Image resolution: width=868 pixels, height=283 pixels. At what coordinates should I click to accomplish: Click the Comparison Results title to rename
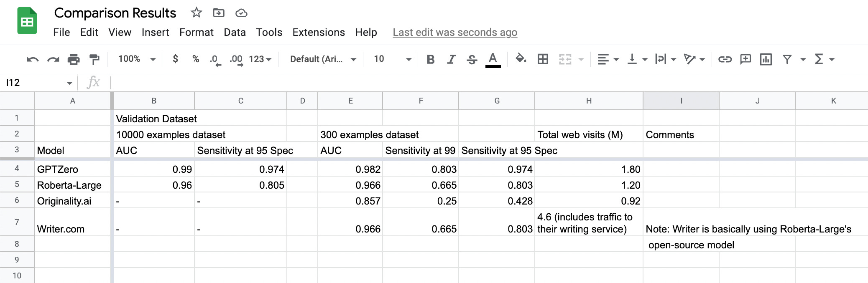pos(115,13)
